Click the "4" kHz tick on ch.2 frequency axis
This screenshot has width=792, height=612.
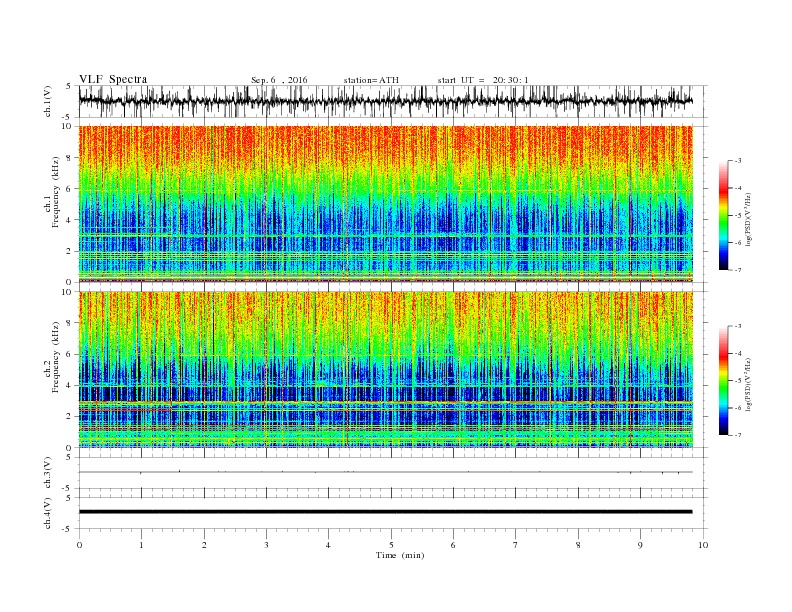click(69, 386)
